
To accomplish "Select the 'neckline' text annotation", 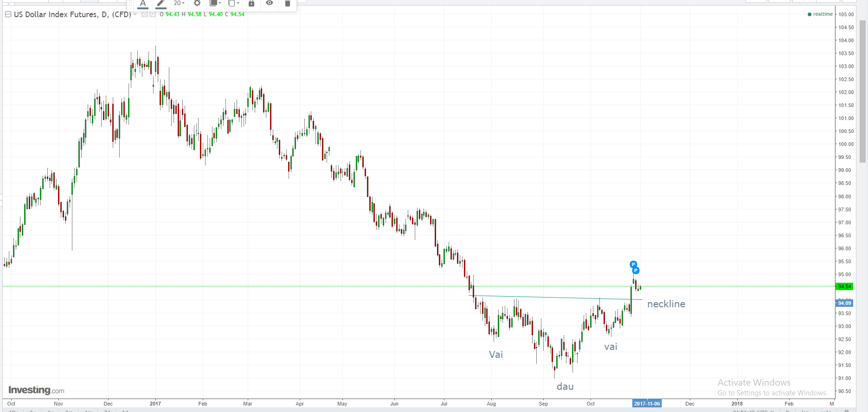I will pos(666,304).
